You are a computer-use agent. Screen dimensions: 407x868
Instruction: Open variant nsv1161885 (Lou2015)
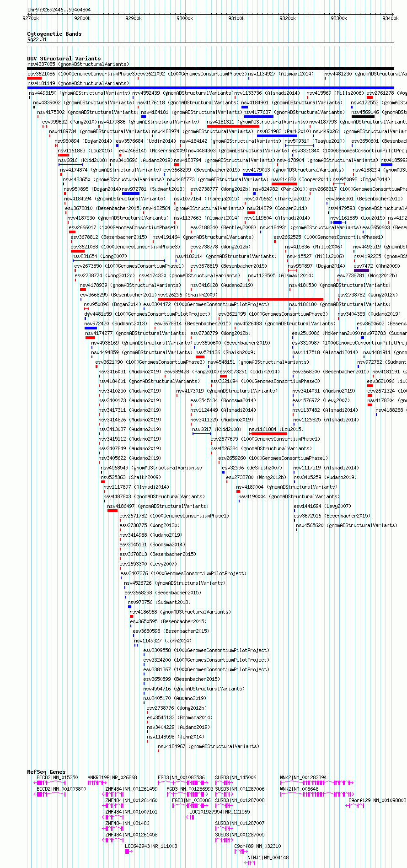(358, 218)
